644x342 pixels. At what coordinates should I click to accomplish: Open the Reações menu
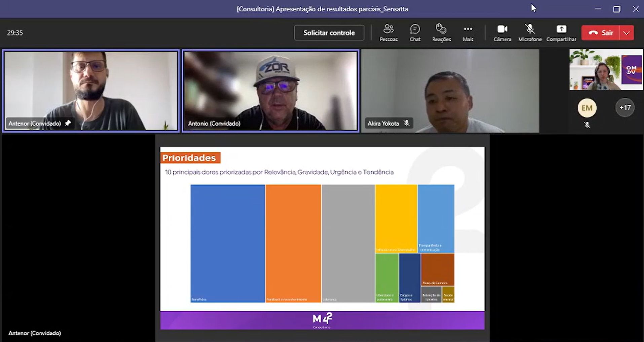(441, 33)
